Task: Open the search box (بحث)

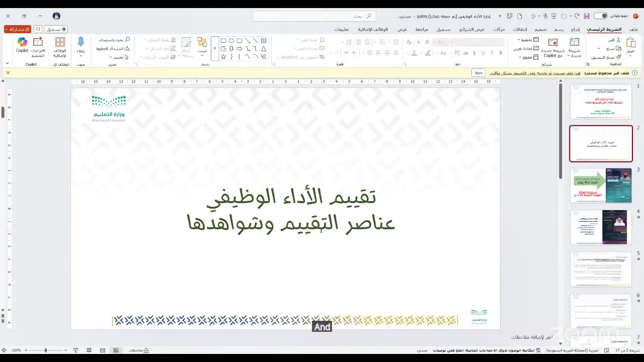Action: click(313, 16)
